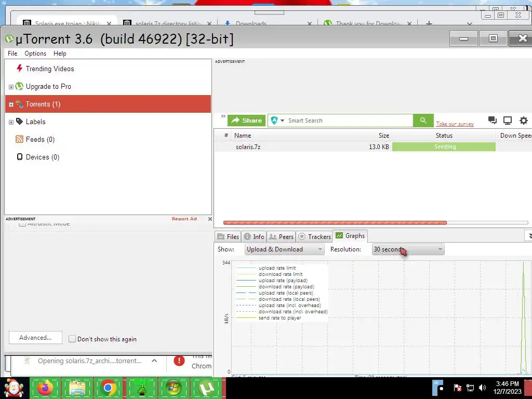Switch to the Info tab
This screenshot has width=532, height=399.
pos(254,236)
